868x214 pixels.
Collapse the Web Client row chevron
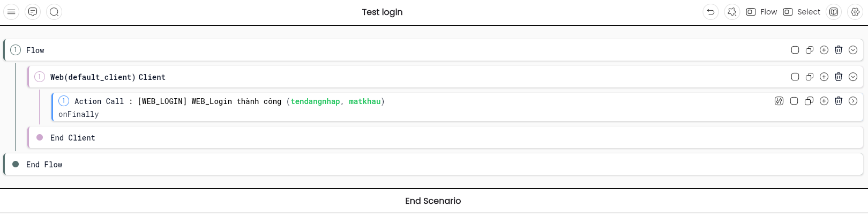coord(853,77)
